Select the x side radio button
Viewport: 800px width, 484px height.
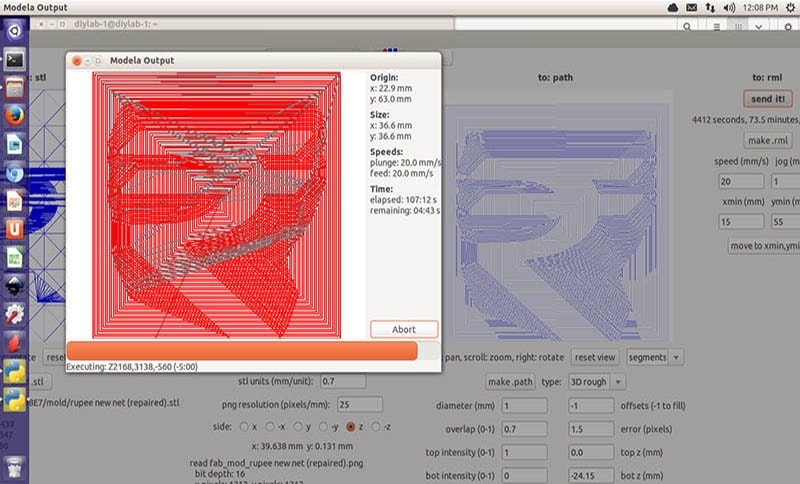pyautogui.click(x=244, y=426)
